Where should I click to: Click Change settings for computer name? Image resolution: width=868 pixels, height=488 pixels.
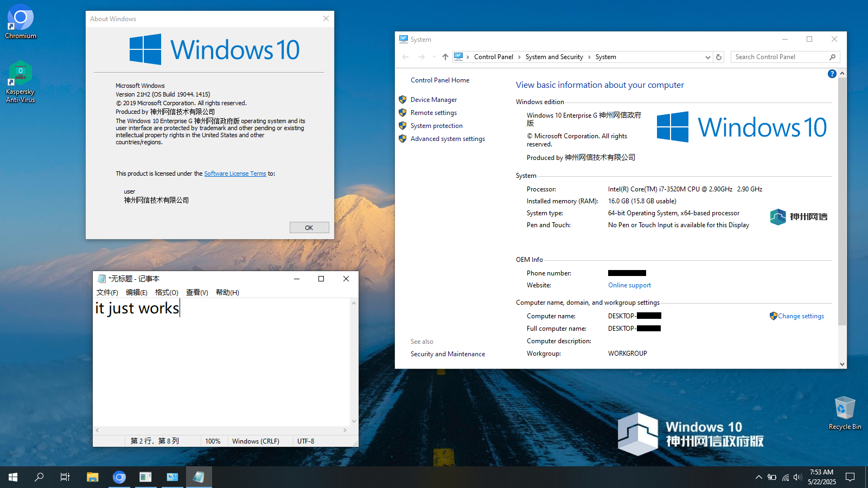(x=800, y=316)
